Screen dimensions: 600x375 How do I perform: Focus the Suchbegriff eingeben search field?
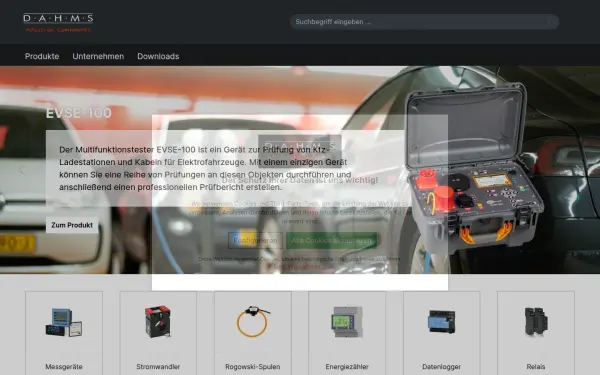tap(424, 22)
